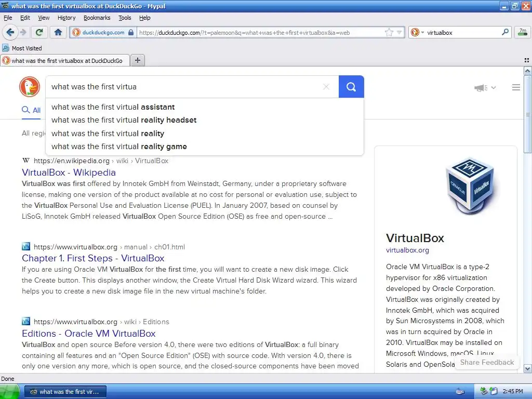
Task: Click the Mypal taskbar window button
Action: [65, 392]
